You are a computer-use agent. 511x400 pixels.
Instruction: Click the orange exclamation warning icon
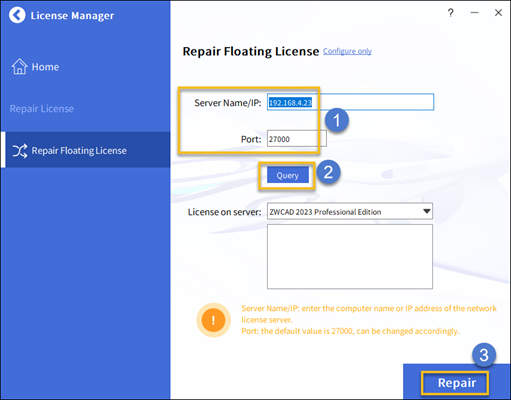[213, 320]
